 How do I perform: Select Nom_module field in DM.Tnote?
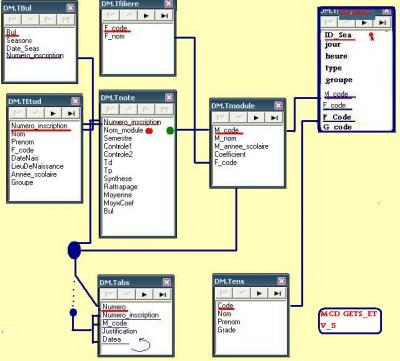(x=123, y=130)
